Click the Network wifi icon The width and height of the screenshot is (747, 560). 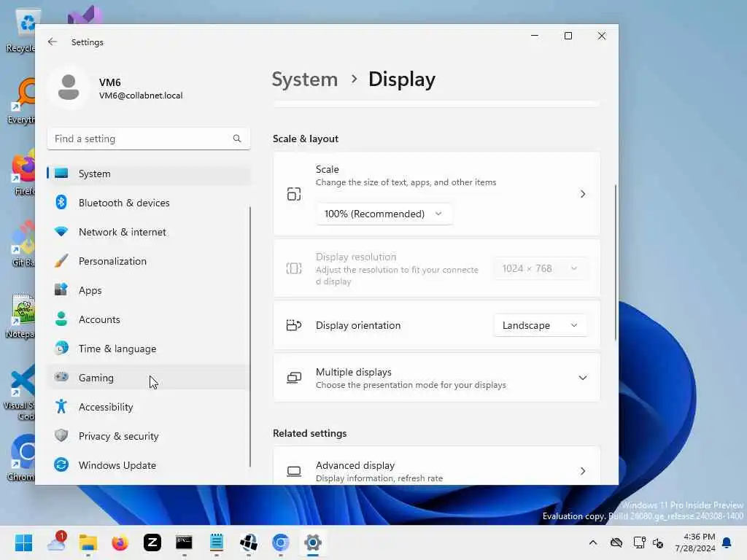point(61,231)
